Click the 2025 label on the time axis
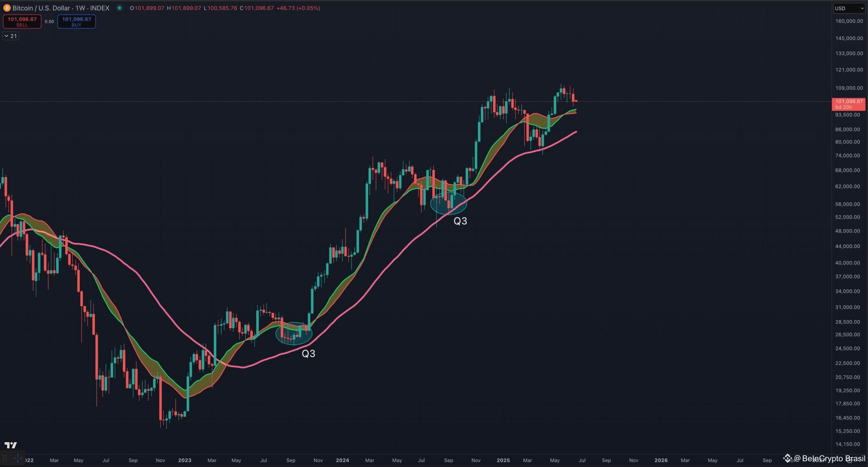The height and width of the screenshot is (467, 868). (x=503, y=461)
